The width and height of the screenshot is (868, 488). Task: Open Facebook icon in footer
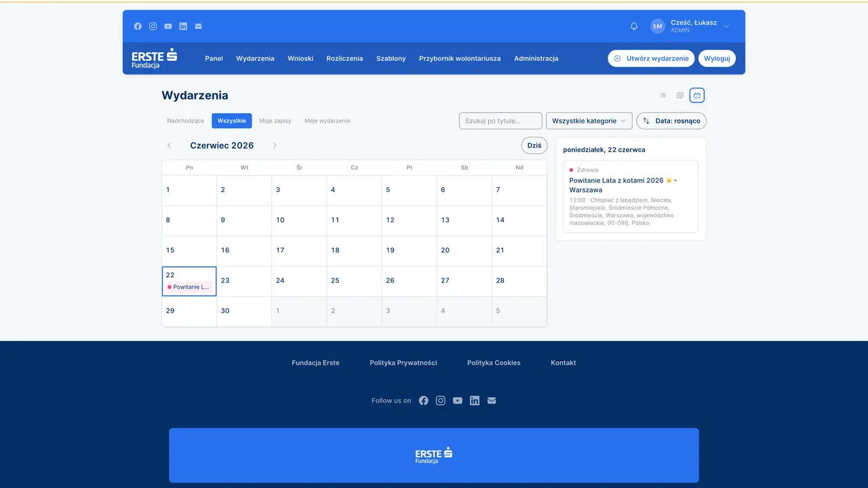[423, 401]
